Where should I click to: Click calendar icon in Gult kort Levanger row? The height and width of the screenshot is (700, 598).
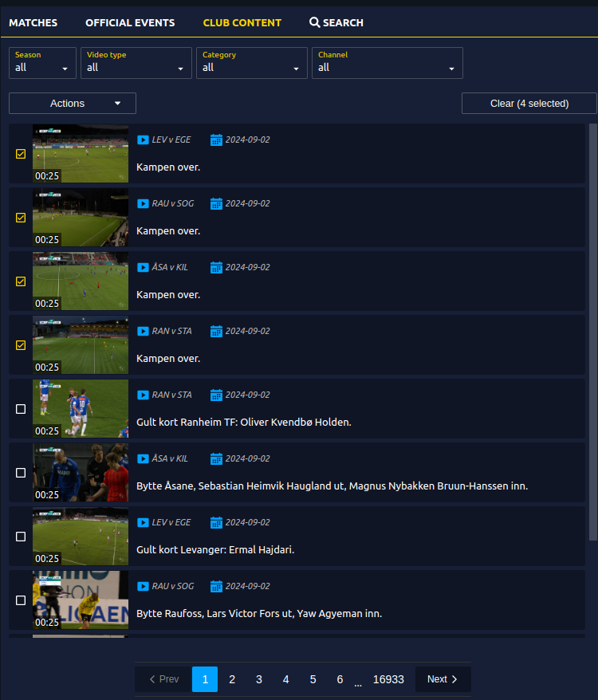coord(216,523)
